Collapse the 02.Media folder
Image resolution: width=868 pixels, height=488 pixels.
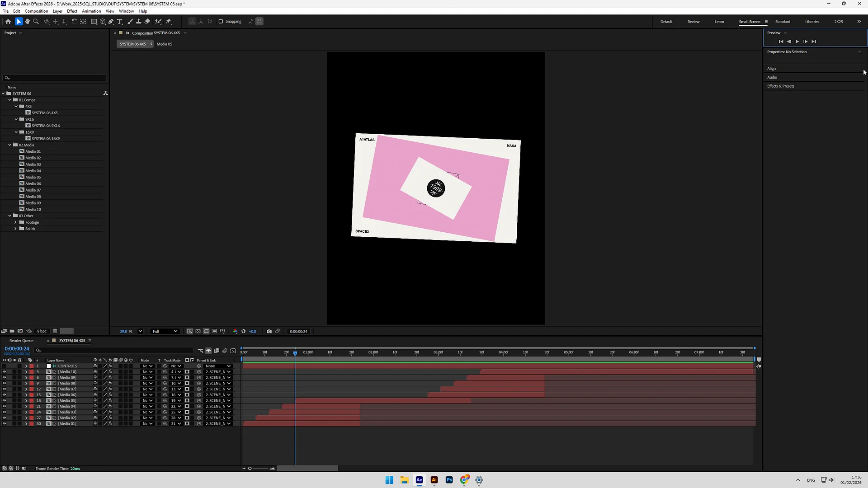[x=10, y=145]
